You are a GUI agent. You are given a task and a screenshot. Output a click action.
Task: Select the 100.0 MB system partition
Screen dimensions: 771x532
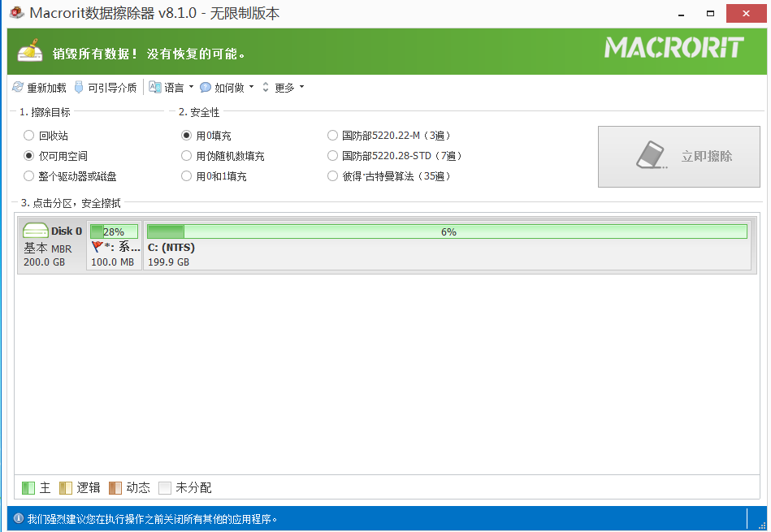tap(114, 244)
